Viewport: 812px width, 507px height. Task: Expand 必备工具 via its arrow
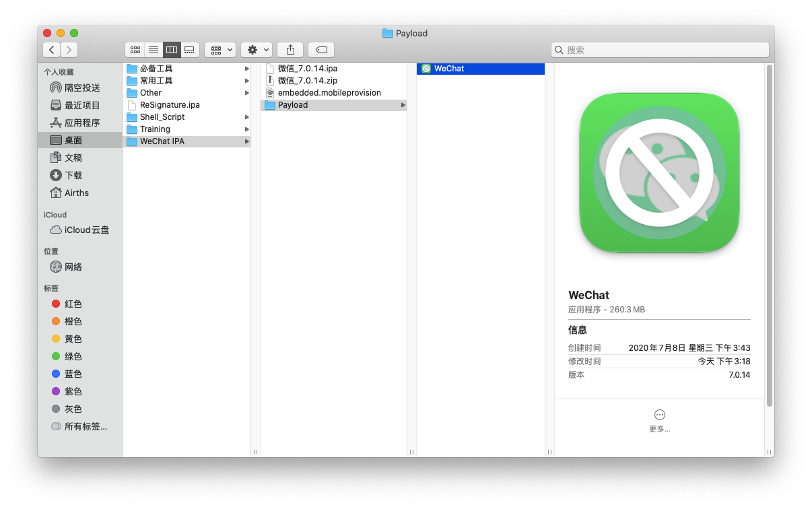pyautogui.click(x=247, y=69)
